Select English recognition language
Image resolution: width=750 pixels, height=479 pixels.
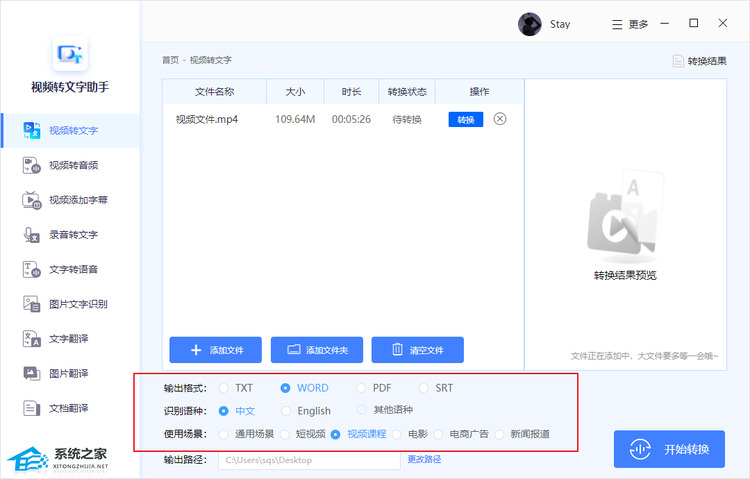(x=286, y=411)
